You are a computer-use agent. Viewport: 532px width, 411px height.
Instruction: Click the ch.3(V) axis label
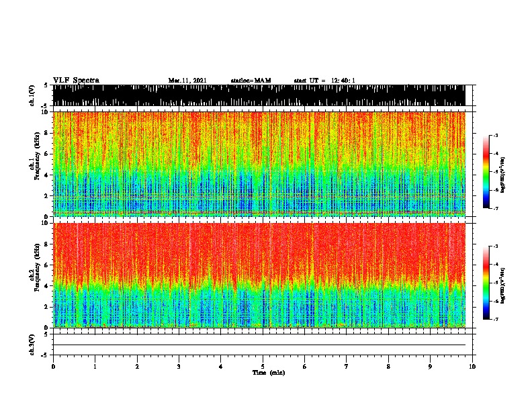tap(32, 345)
